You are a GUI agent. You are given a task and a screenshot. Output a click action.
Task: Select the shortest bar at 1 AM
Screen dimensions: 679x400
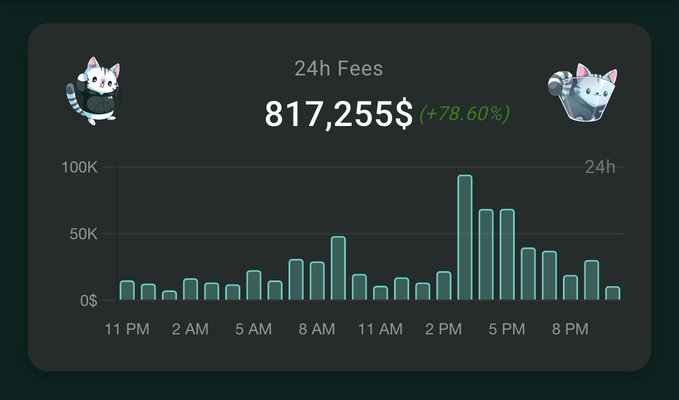coord(169,295)
